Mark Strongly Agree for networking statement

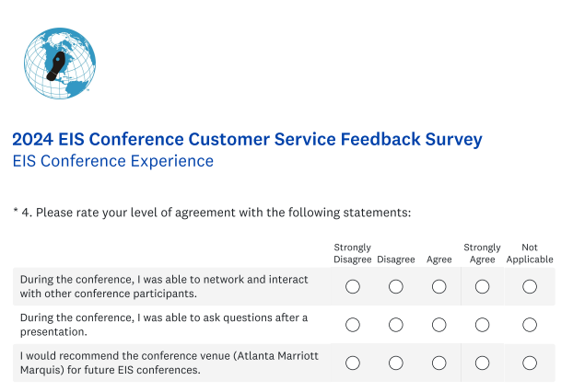(x=482, y=287)
